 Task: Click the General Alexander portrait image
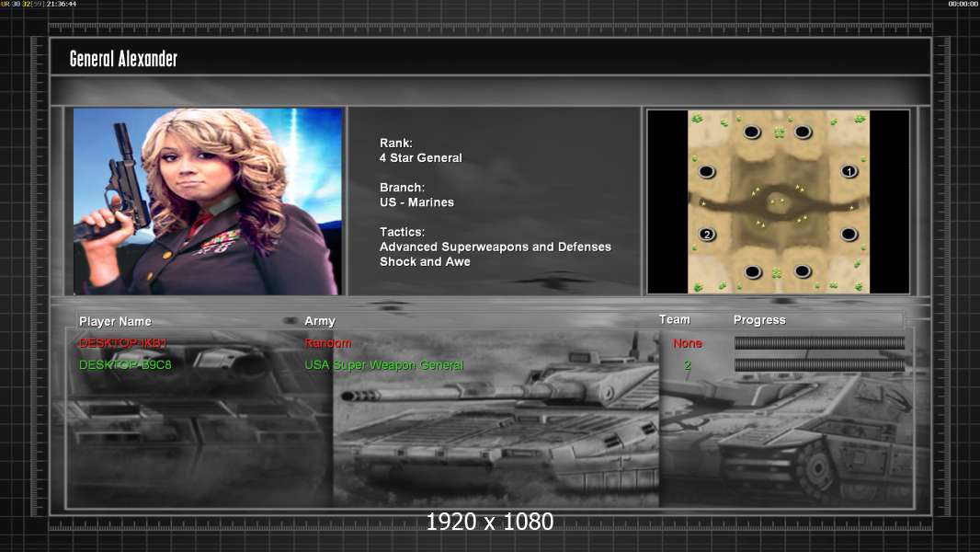(x=208, y=201)
